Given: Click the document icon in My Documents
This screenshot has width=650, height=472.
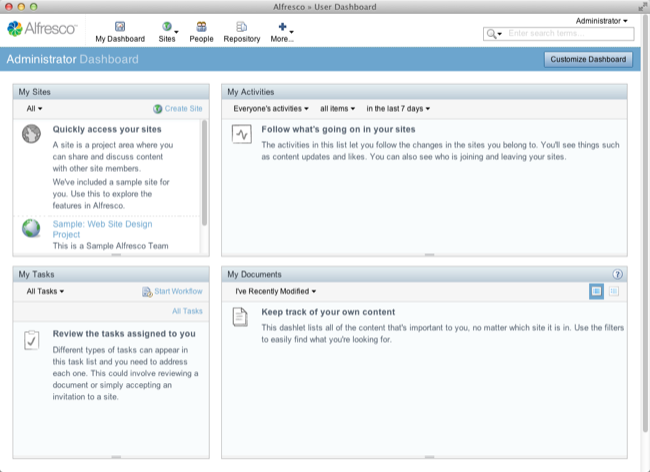Looking at the screenshot, I should [x=240, y=317].
